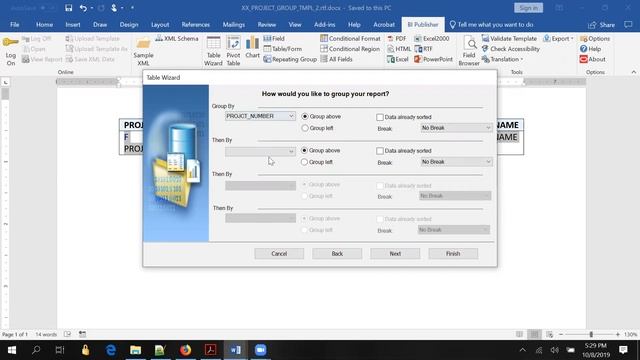Adjust the zoom slider handle
The image size is (640, 360).
coord(591,334)
